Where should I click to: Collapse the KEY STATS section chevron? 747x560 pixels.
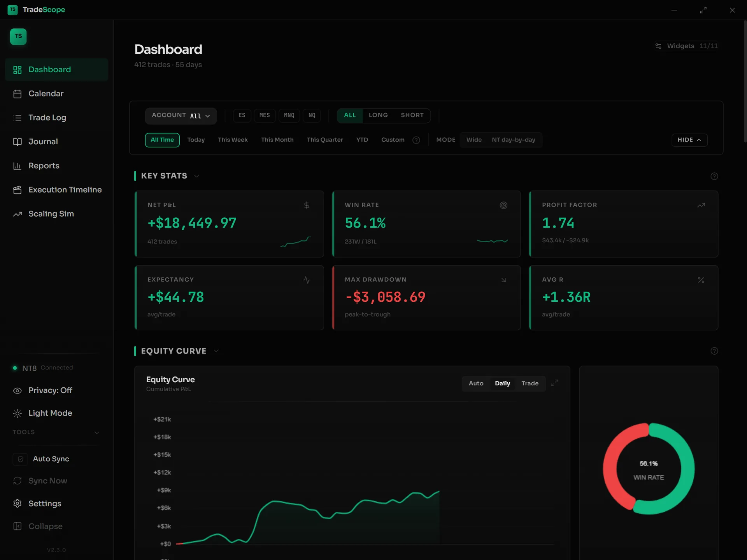tap(196, 176)
